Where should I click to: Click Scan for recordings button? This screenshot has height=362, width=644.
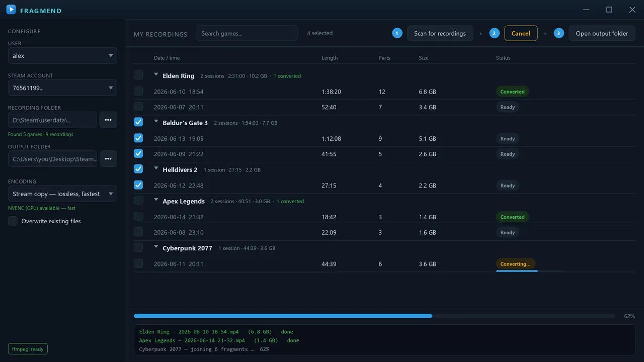pyautogui.click(x=440, y=33)
